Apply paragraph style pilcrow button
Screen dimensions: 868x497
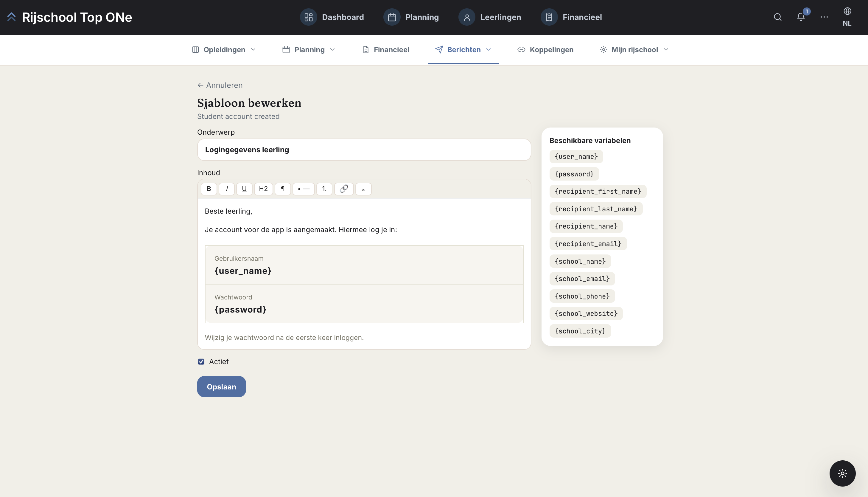tap(282, 189)
